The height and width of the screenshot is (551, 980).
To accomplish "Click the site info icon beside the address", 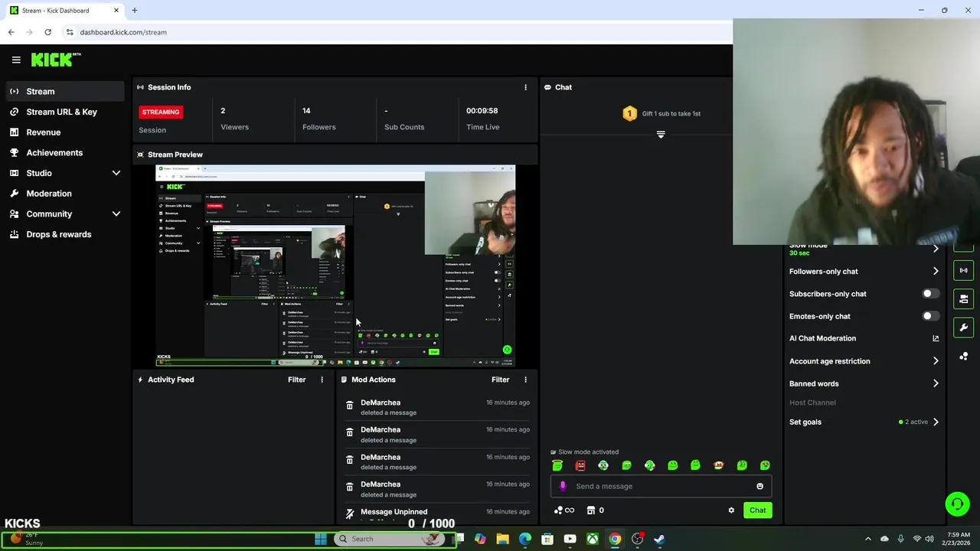I will [70, 32].
